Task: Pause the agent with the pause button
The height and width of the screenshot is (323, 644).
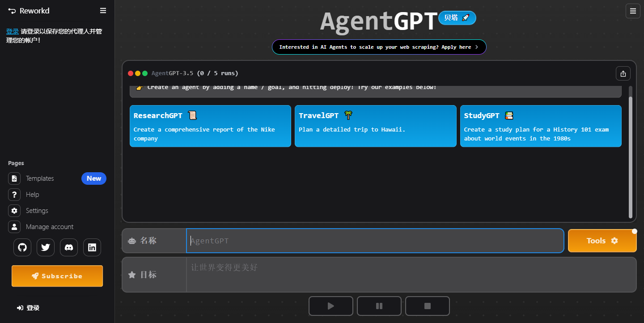Action: click(x=379, y=306)
